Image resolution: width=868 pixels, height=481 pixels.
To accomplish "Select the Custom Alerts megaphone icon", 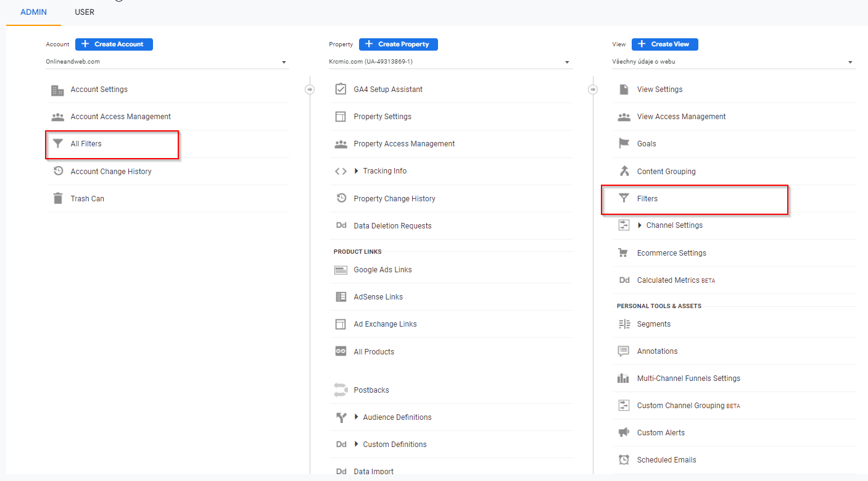I will click(x=624, y=432).
